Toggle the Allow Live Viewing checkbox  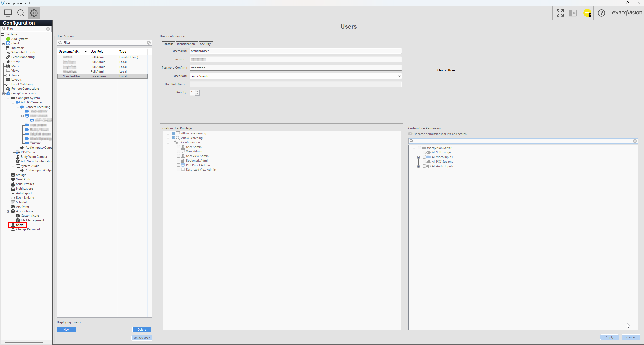(174, 133)
